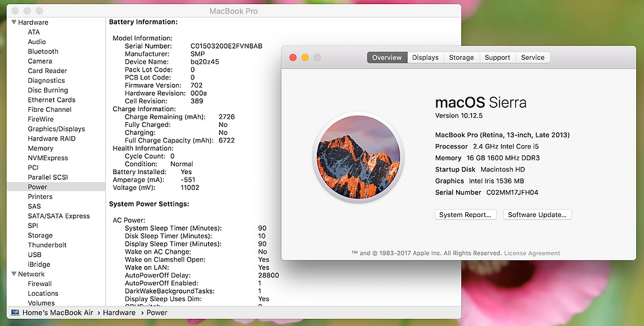The image size is (644, 326).
Task: Open the Support tab
Action: [497, 57]
